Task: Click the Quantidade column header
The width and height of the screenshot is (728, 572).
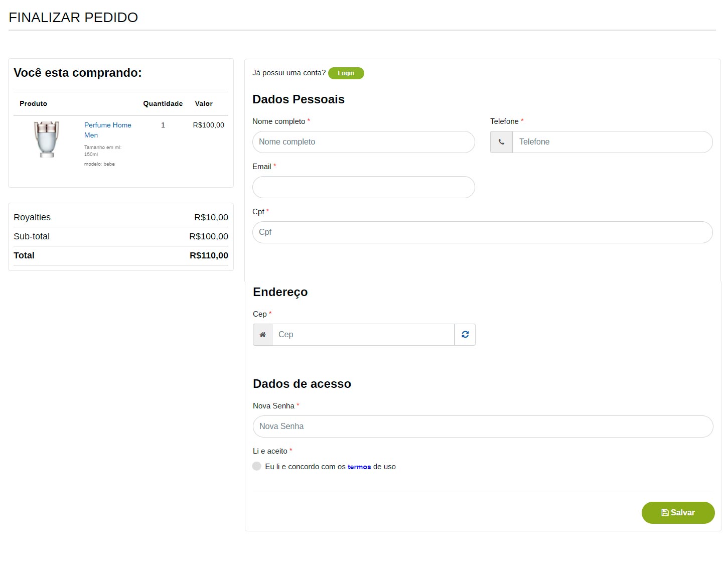Action: pos(163,103)
